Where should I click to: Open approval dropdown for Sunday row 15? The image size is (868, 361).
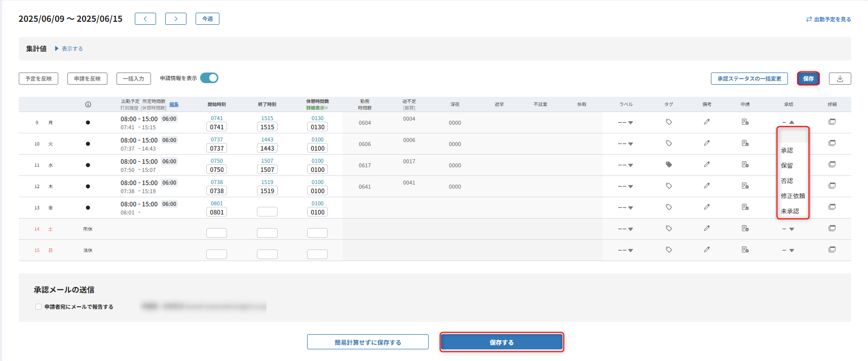pos(788,250)
